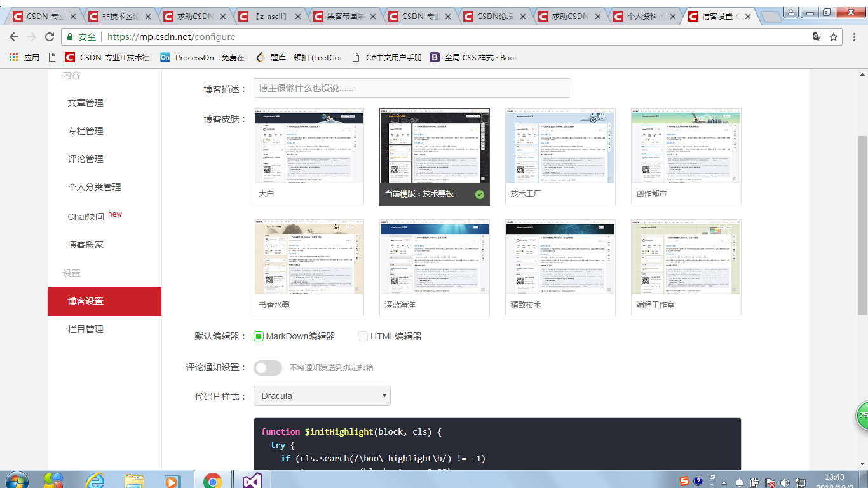Choose the 创作都市 blog skin
The height and width of the screenshot is (488, 868).
[686, 156]
